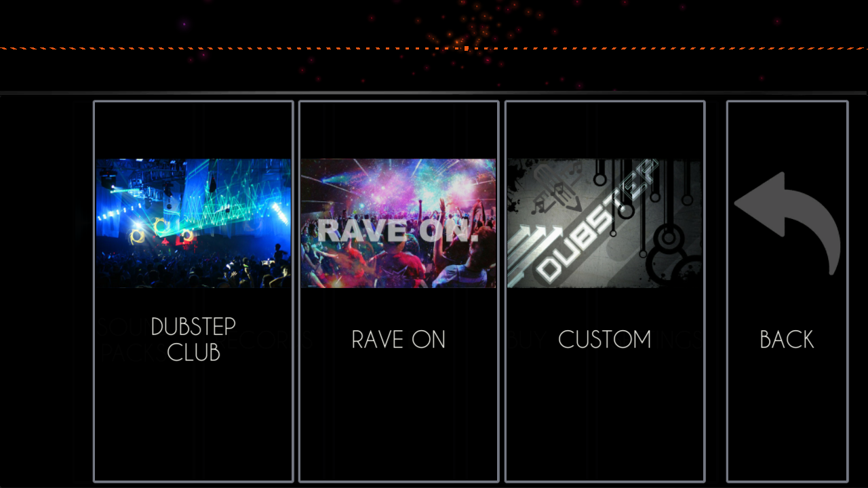Click the DUBSTEP CLUB text label
This screenshot has height=488, width=868.
pyautogui.click(x=193, y=339)
